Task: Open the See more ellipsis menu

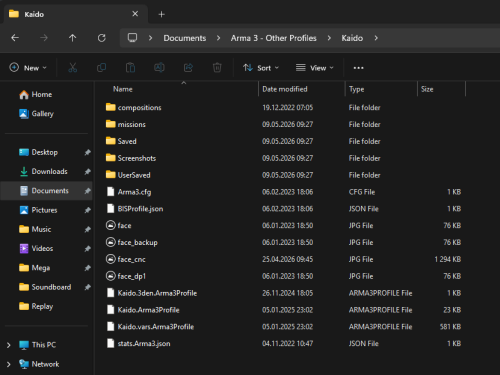Action: [358, 68]
